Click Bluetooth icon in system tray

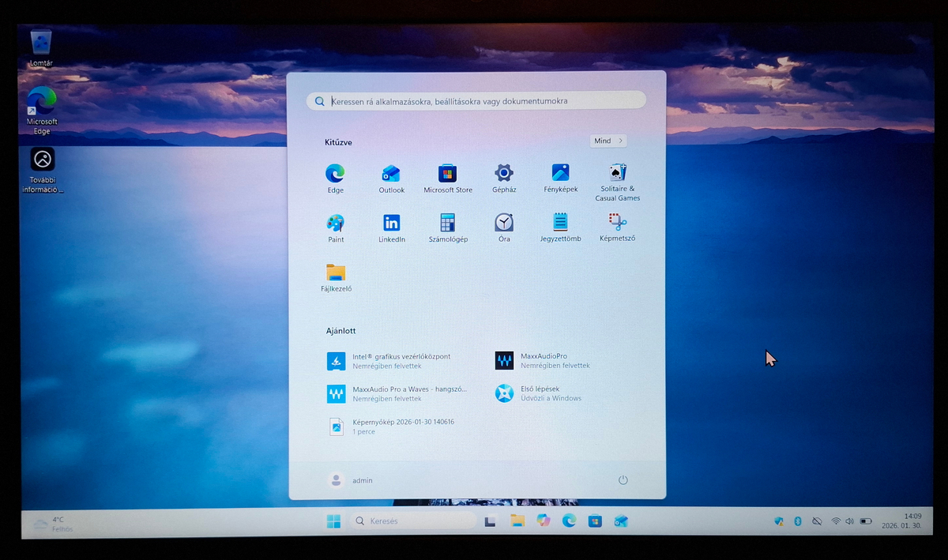click(798, 521)
